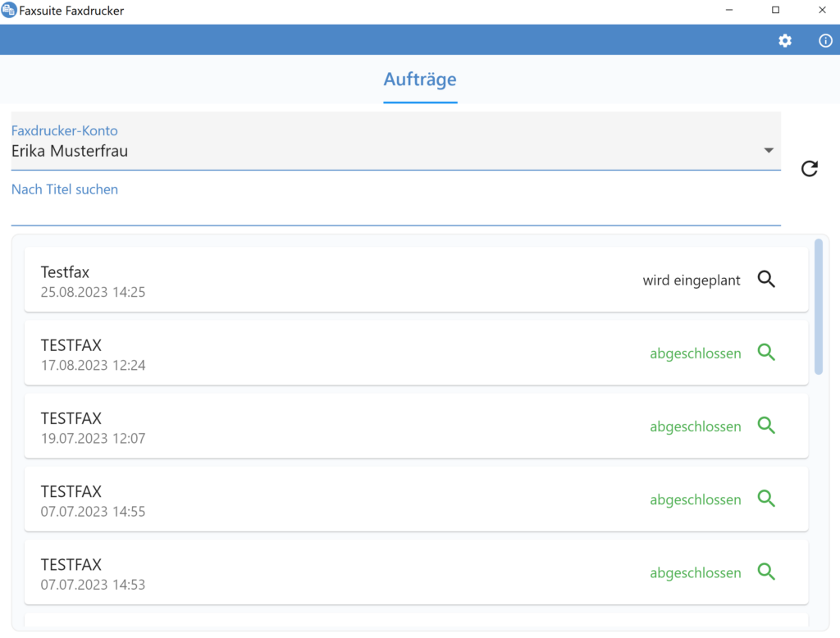This screenshot has height=638, width=840.
Task: Click the Faxsuite Faxdrucker app icon in title bar
Action: coord(8,10)
